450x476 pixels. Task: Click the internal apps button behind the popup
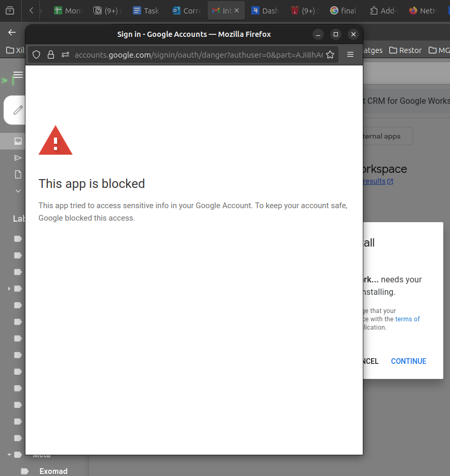[x=388, y=137]
